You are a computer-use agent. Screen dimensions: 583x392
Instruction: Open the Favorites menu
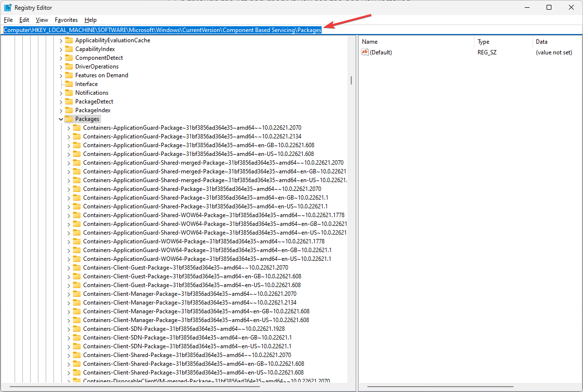(x=66, y=20)
